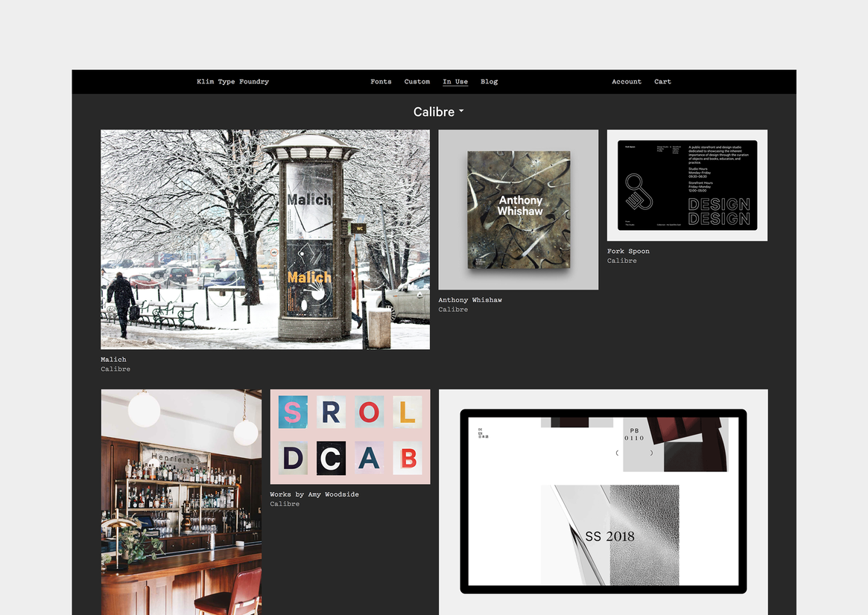
Task: Open the Henrietta bar interior photo
Action: (x=182, y=502)
